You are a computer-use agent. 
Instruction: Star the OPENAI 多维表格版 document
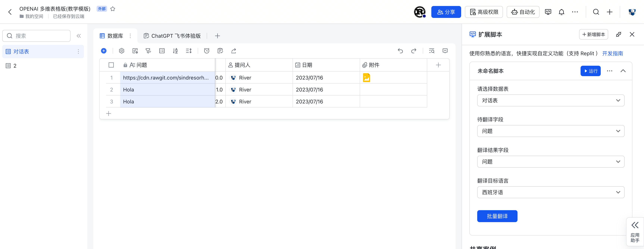[112, 9]
